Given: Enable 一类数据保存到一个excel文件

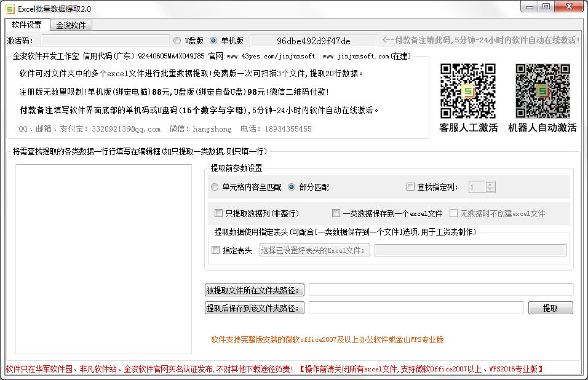Looking at the screenshot, I should pos(336,213).
